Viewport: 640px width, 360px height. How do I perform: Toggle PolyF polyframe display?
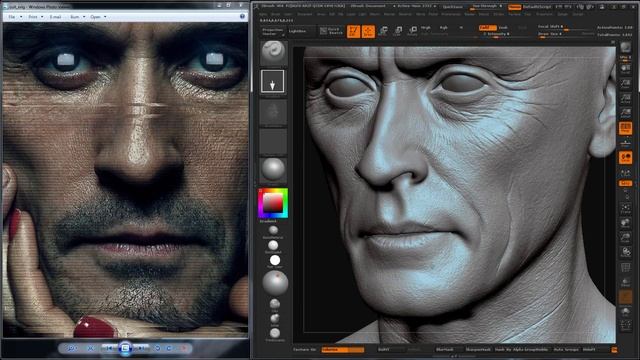coord(625,268)
